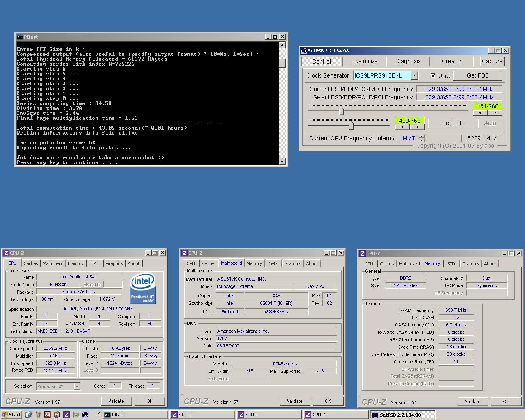Image resolution: width=525 pixels, height=420 pixels.
Task: Click the MMT spinner down arrow
Action: point(422,140)
